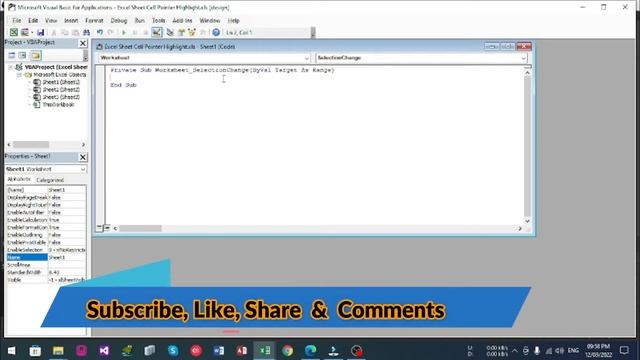Open the Windows Start menu
The height and width of the screenshot is (360, 640).
tap(11, 351)
